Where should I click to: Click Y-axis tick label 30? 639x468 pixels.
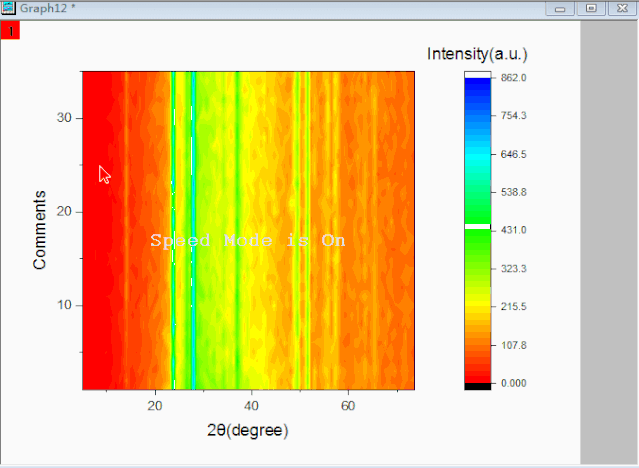click(64, 117)
